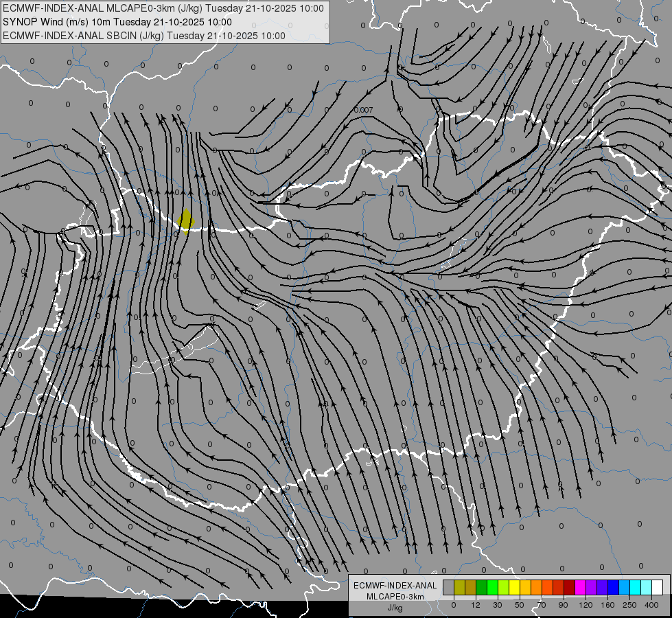Click the SBCIN title line

pos(144,36)
